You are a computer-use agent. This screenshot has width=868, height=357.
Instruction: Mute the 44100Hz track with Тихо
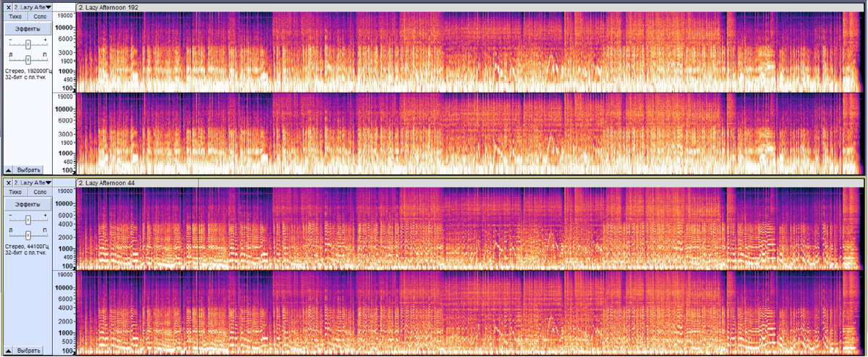pyautogui.click(x=15, y=192)
